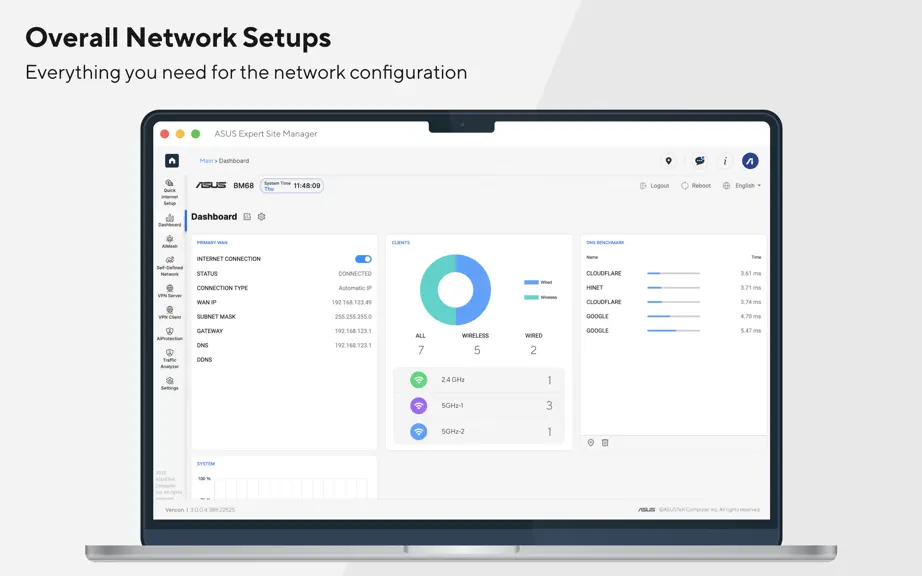Click the STATUS CONNECTED value
The height and width of the screenshot is (576, 922).
(x=355, y=274)
